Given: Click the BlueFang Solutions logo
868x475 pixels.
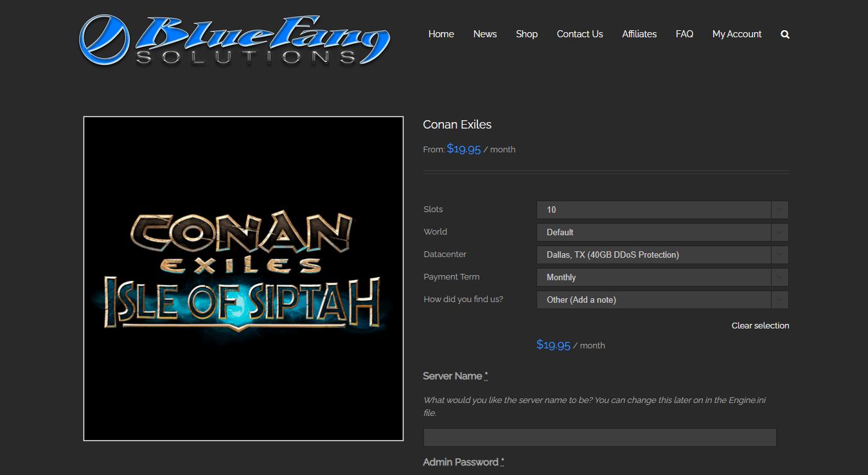Looking at the screenshot, I should coord(235,40).
